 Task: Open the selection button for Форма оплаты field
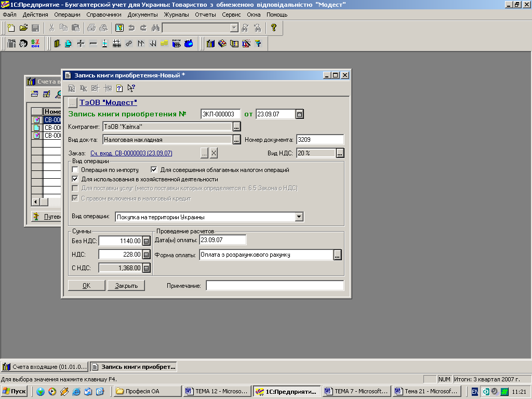pos(337,255)
